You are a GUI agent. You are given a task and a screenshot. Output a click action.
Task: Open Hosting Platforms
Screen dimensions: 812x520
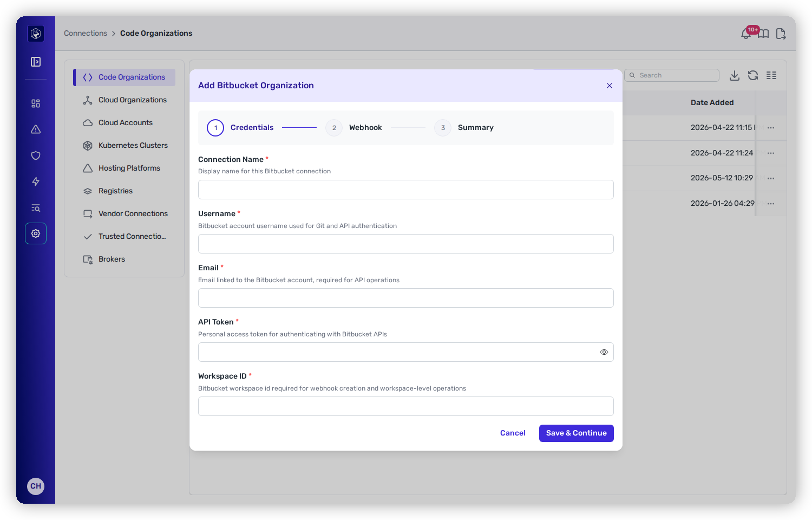click(125, 168)
